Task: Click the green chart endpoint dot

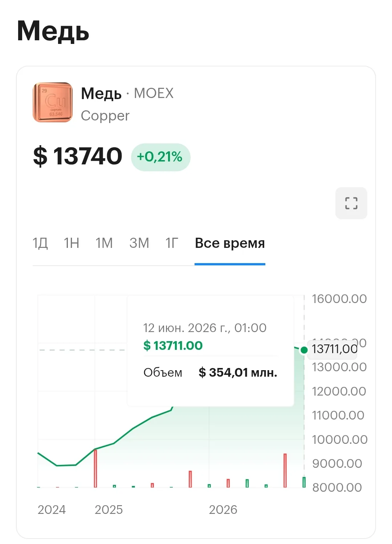Action: tap(304, 350)
